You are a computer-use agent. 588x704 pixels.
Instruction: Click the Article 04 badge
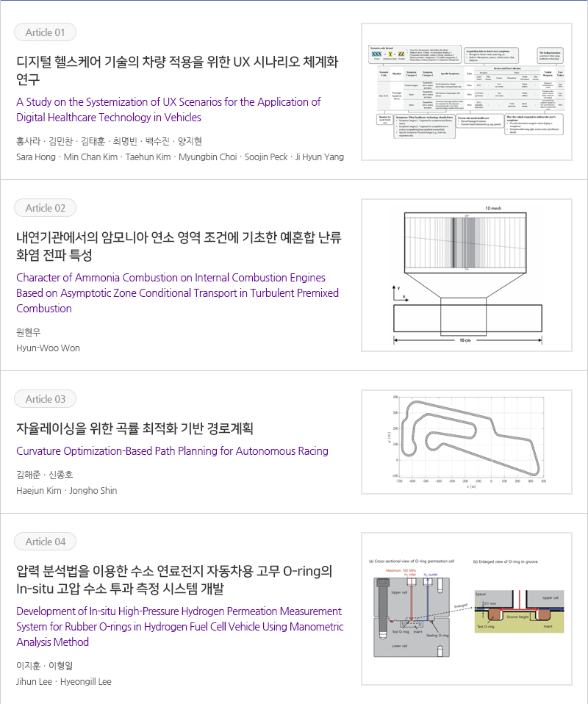[x=45, y=542]
